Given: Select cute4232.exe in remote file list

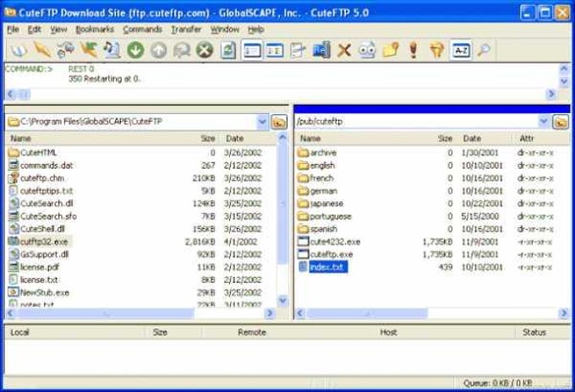Looking at the screenshot, I should coord(335,242).
